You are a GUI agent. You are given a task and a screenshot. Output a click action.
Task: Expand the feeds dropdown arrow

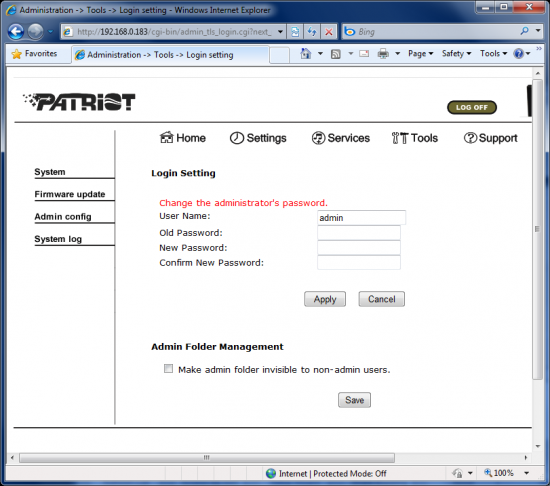tap(350, 54)
